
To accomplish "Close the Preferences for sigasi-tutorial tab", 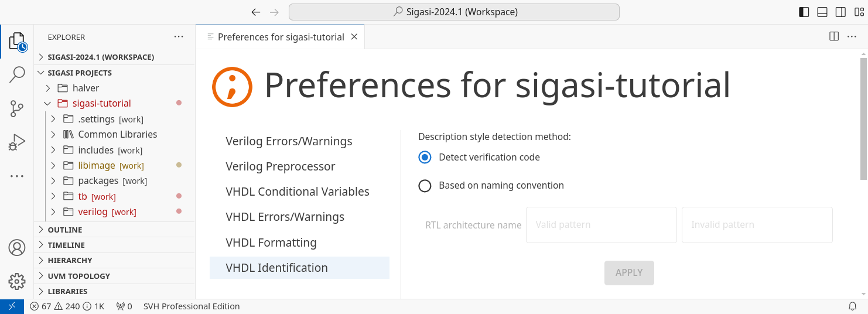I will tap(354, 37).
